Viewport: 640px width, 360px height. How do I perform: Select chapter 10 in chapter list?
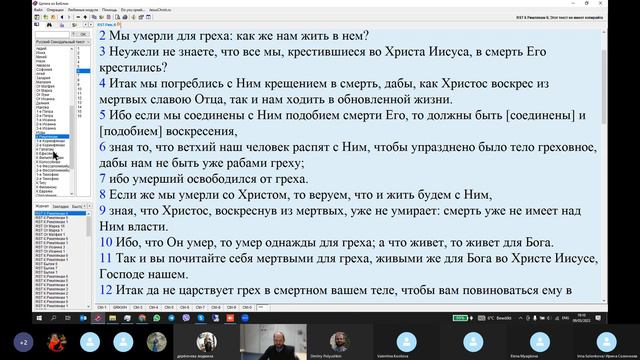[80, 89]
